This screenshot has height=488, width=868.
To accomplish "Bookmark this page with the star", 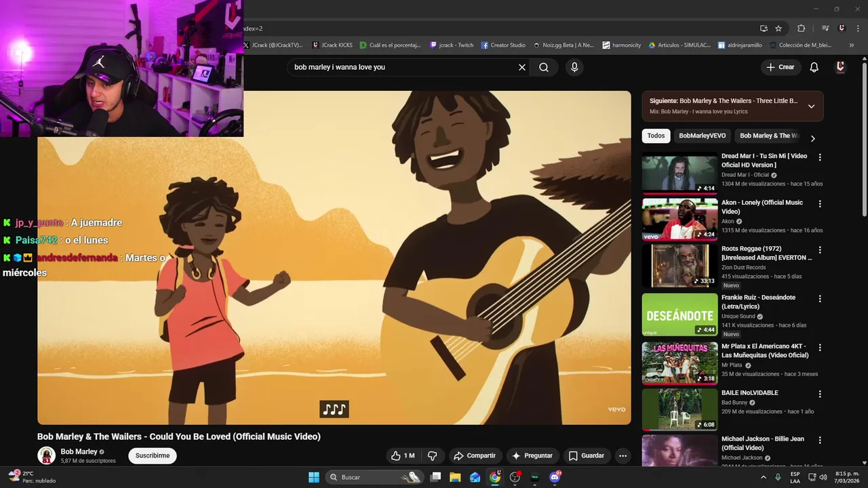I will (x=778, y=28).
